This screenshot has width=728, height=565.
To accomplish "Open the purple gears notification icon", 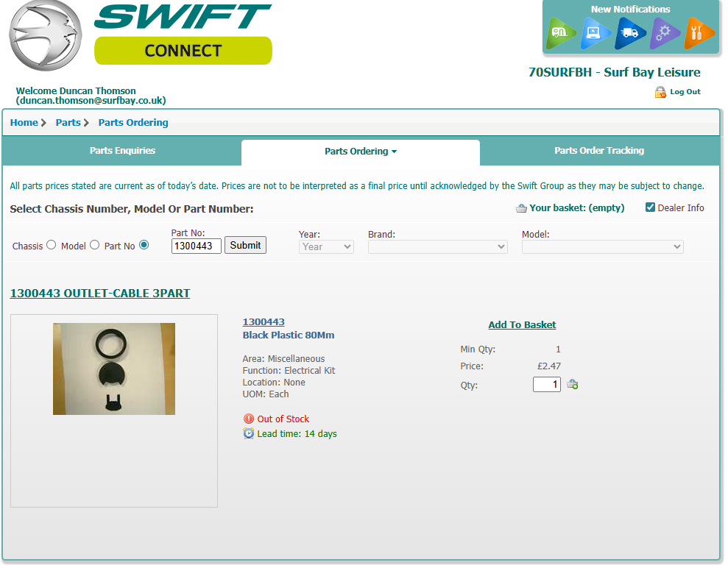I will click(663, 33).
